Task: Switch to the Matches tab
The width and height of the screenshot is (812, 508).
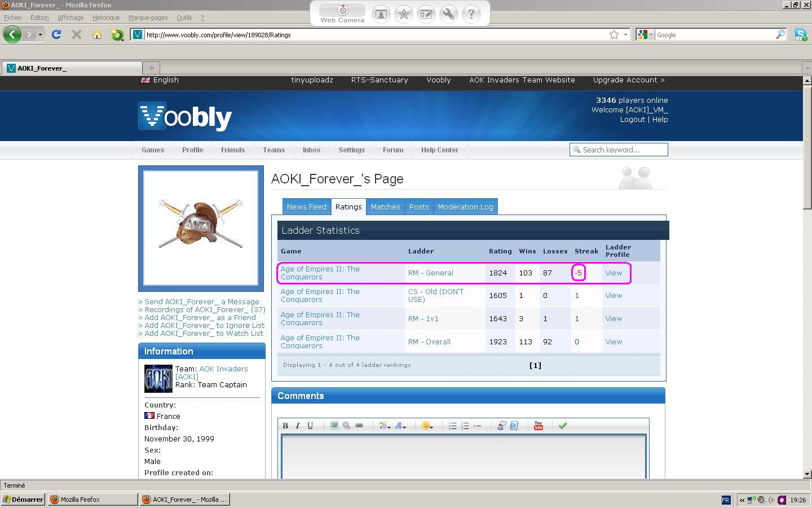Action: point(386,207)
